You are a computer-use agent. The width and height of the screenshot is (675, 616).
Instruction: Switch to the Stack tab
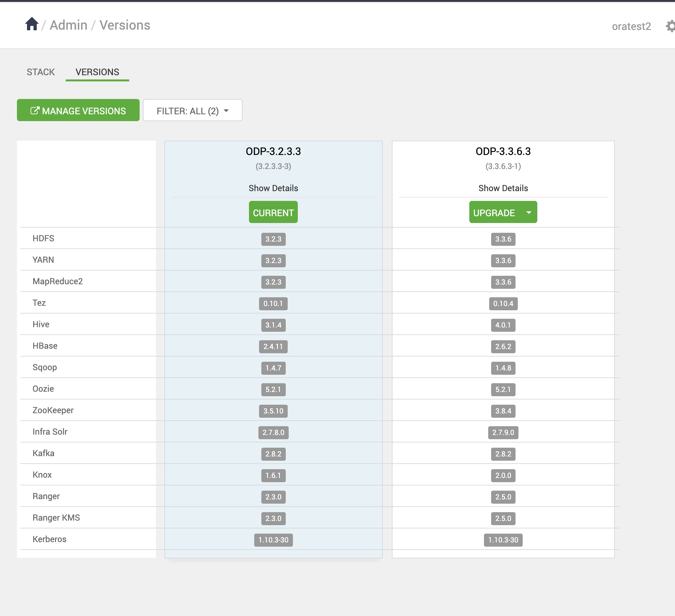(x=40, y=72)
